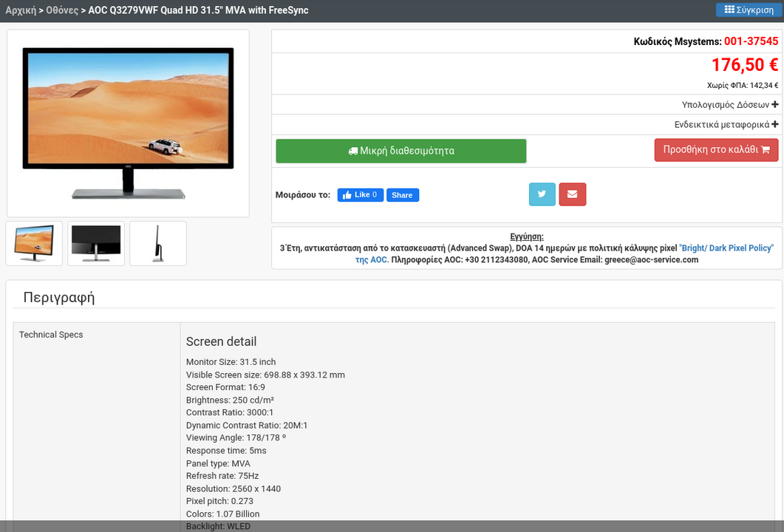Screen dimensions: 784x532
Task: Click the Refresh rate: 75Hz line
Action: (222, 476)
